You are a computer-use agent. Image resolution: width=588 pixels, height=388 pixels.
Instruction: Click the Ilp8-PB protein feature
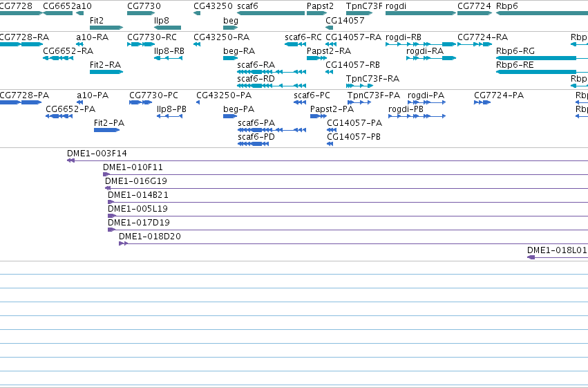coord(169,116)
